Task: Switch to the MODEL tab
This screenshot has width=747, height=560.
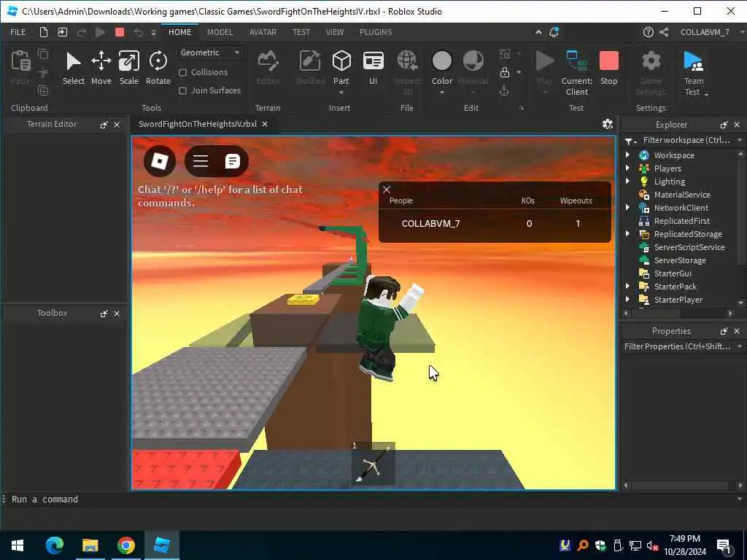Action: (x=220, y=32)
